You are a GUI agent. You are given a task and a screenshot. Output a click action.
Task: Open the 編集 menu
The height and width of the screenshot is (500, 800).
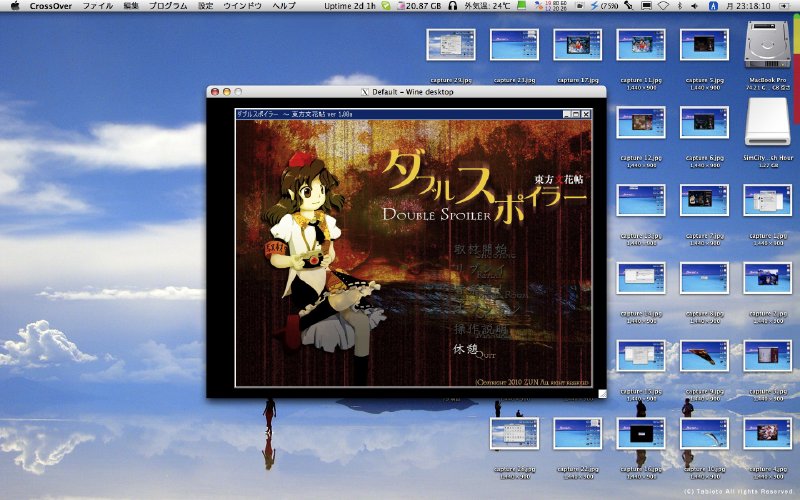pyautogui.click(x=131, y=6)
